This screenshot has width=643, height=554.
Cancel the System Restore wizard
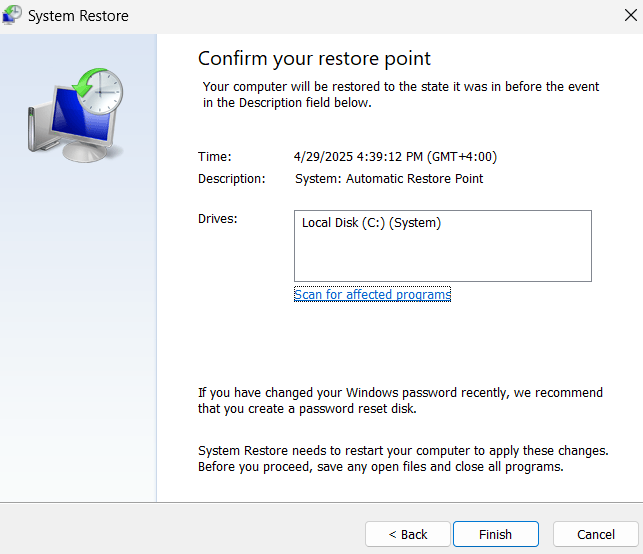coord(596,534)
